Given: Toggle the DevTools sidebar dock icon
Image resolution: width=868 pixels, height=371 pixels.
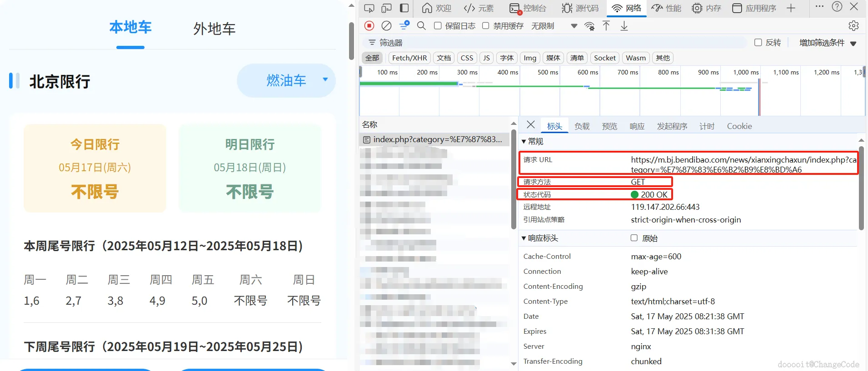Looking at the screenshot, I should (404, 8).
